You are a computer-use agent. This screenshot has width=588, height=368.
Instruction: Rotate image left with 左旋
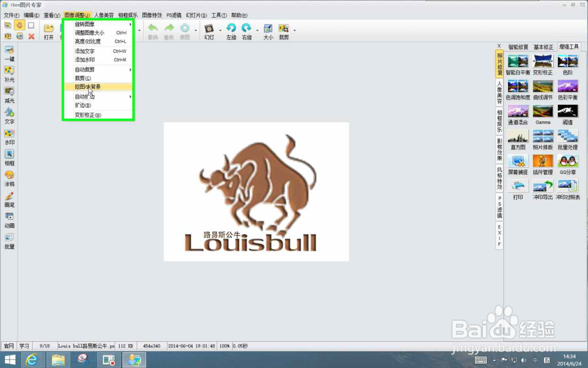click(x=231, y=32)
